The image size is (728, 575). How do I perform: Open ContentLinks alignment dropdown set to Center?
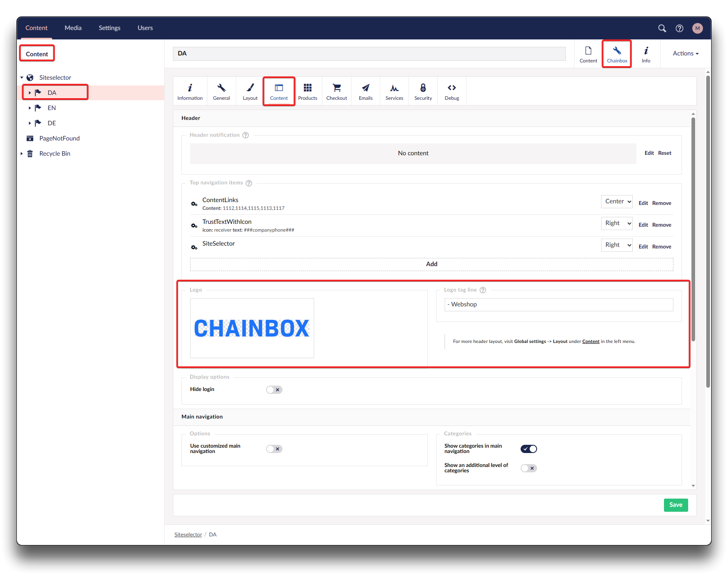tap(616, 202)
